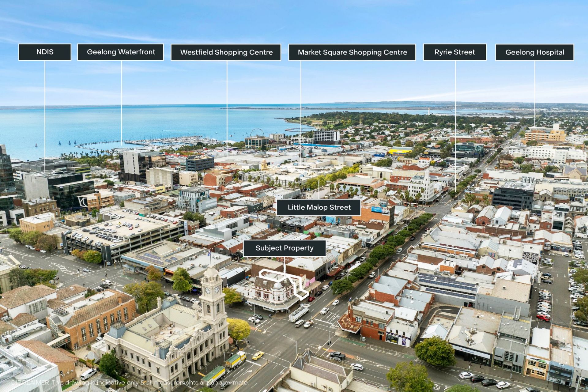Image resolution: width=588 pixels, height=392 pixels.
Task: Select the Geelong Waterfront label
Action: (x=121, y=52)
